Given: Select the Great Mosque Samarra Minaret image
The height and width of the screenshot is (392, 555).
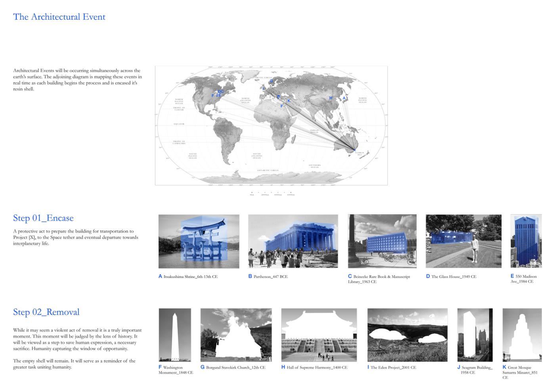Looking at the screenshot, I should point(522,335).
